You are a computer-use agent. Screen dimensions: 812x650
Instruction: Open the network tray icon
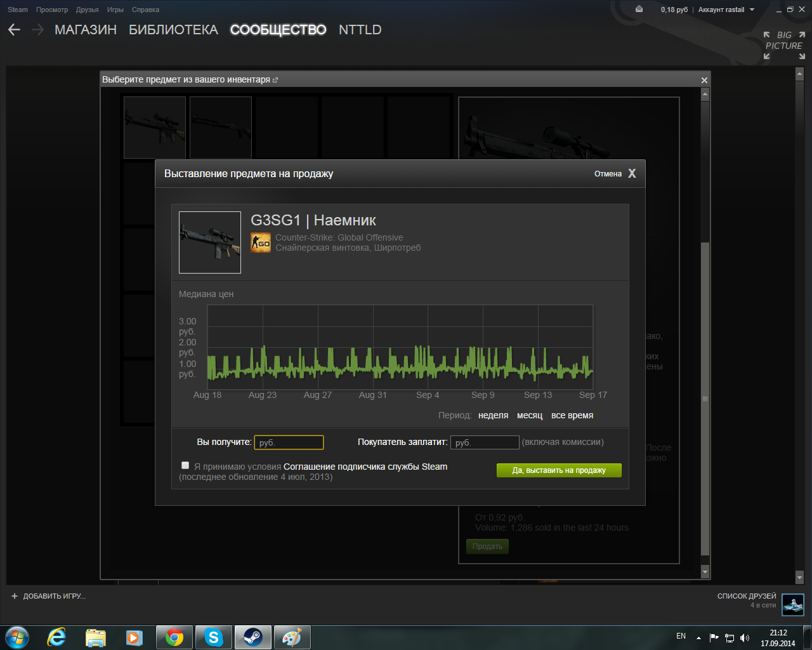click(x=730, y=638)
